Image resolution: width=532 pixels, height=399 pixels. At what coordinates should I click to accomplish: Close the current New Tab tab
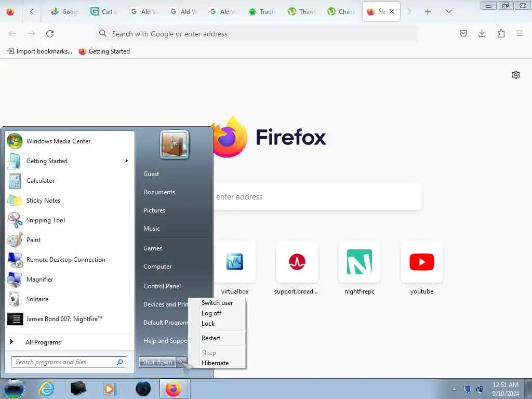[x=392, y=11]
